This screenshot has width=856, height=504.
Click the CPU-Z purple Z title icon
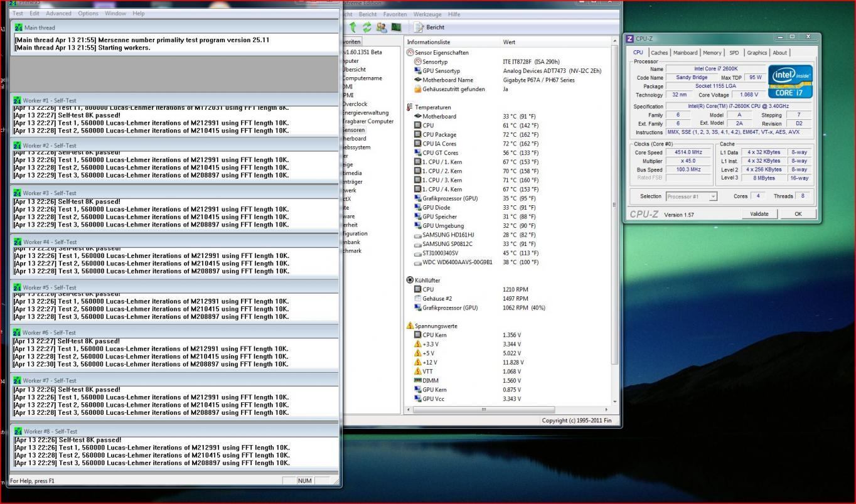coord(630,39)
